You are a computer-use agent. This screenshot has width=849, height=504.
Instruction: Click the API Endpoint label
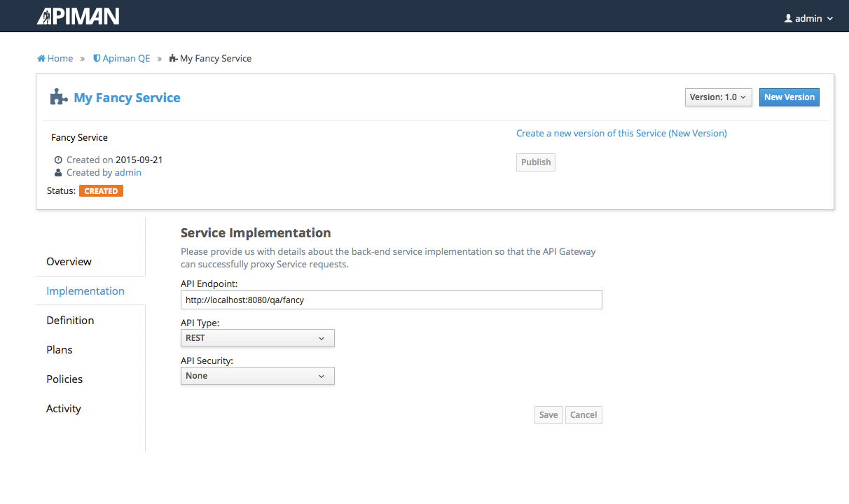point(209,284)
